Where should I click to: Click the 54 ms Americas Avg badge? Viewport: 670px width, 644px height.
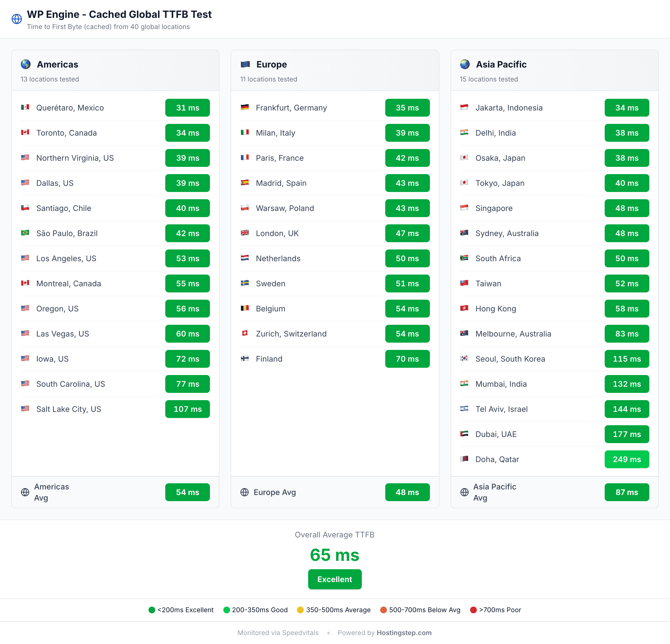point(187,492)
